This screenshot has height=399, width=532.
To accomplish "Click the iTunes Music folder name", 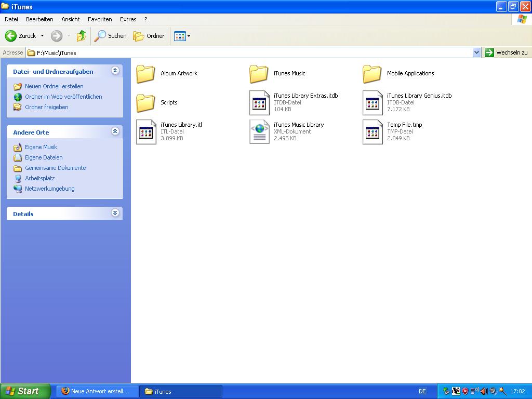I will [x=289, y=73].
